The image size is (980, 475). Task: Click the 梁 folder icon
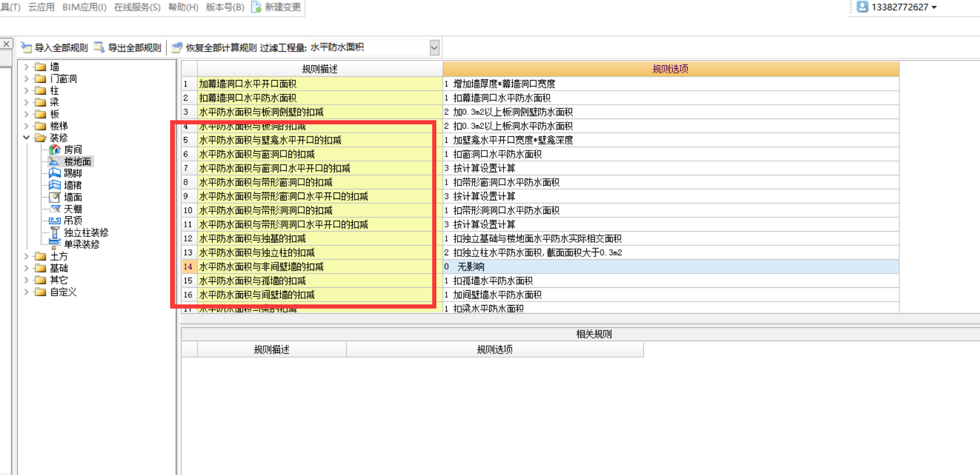point(40,102)
